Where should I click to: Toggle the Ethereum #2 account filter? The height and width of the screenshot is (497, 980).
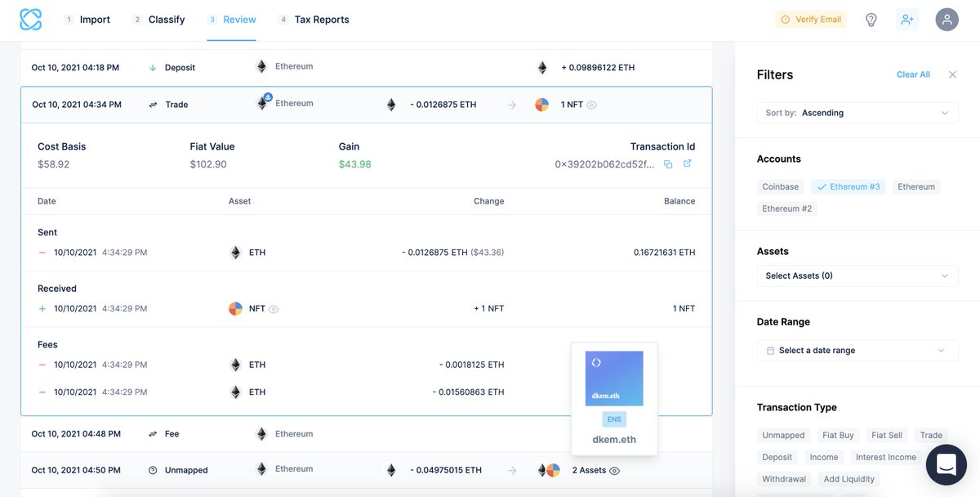787,208
